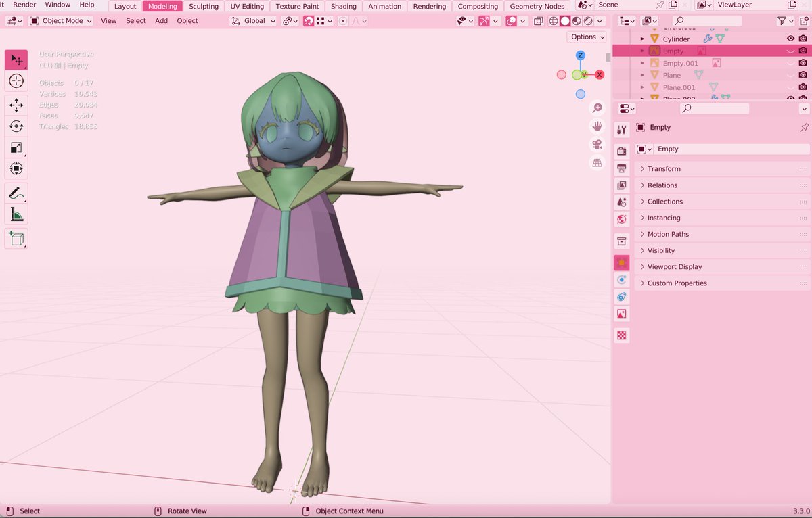Enable the snapping magnet toggle
Image resolution: width=812 pixels, height=518 pixels.
click(308, 21)
